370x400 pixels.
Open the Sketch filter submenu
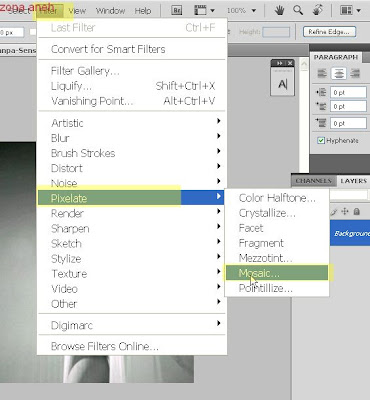(132, 243)
